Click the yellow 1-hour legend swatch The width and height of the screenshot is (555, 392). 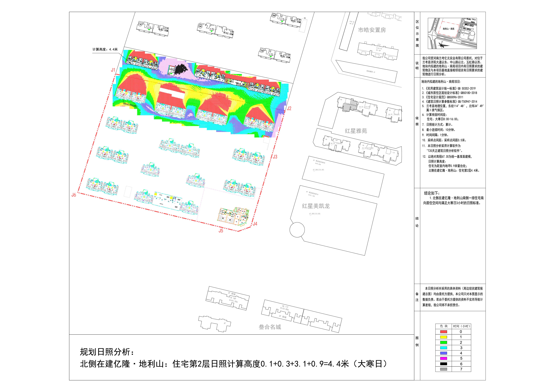444,337
